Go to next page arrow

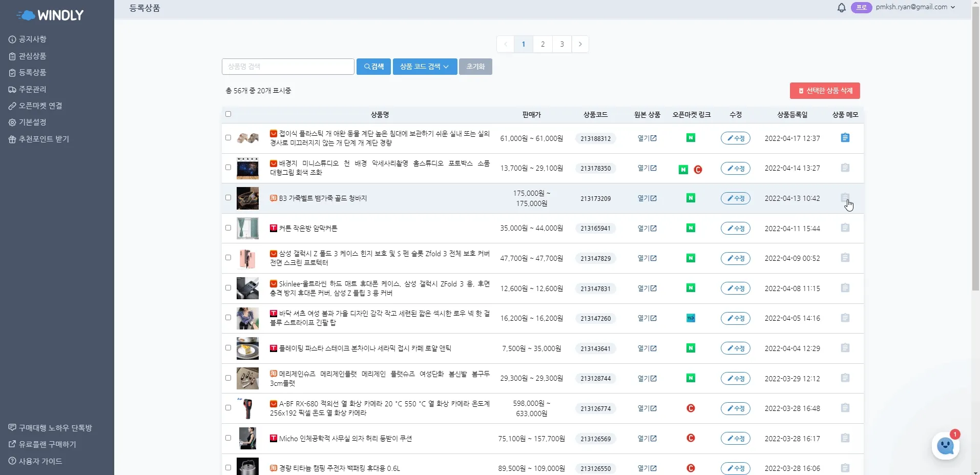(580, 44)
